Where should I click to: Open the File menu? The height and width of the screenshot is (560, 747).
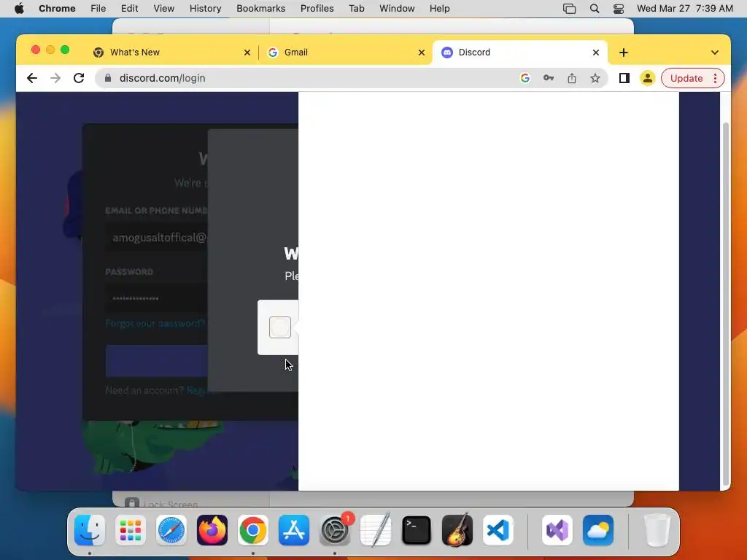98,9
